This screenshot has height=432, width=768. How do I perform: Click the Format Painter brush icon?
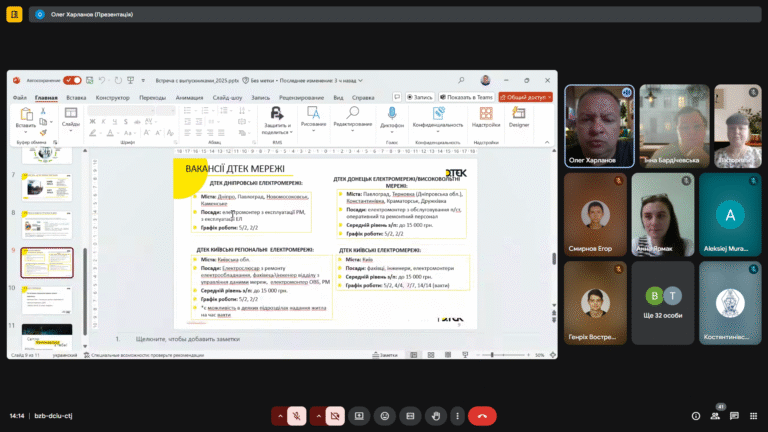43,132
